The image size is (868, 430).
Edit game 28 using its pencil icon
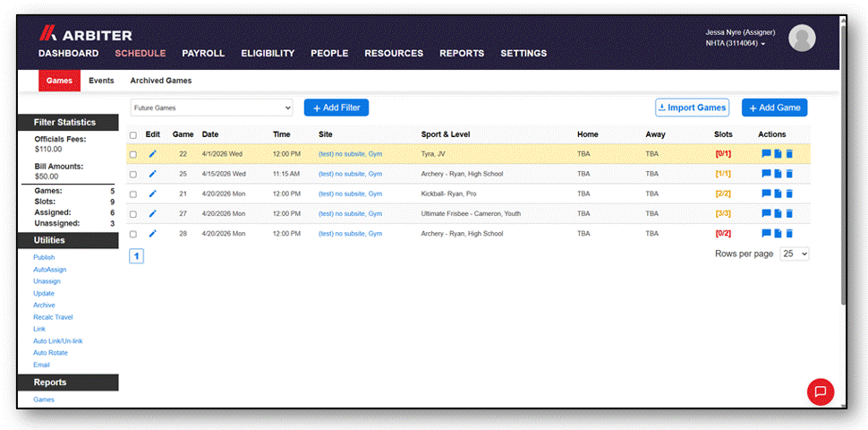tap(153, 234)
